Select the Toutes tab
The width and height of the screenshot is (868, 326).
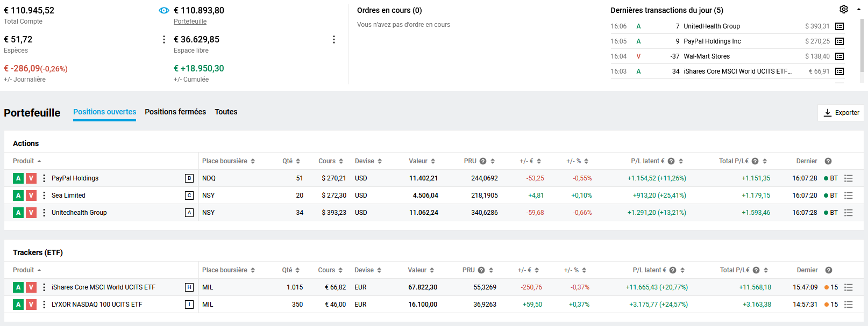click(226, 112)
